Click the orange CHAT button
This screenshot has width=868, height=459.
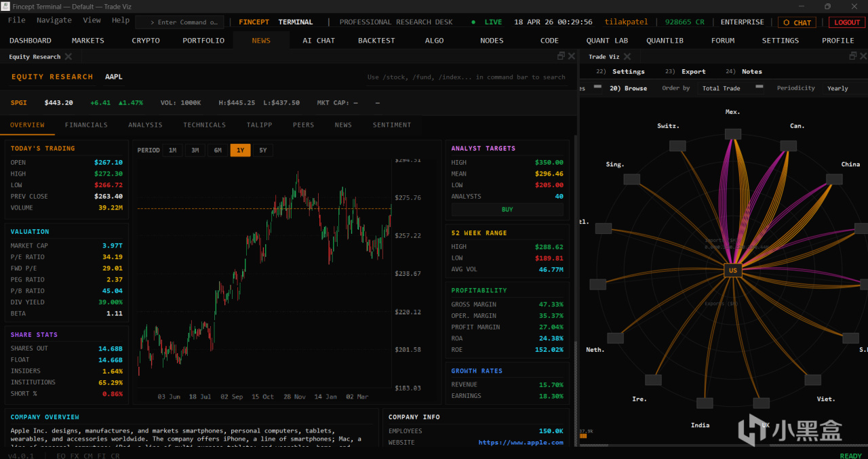pos(797,22)
